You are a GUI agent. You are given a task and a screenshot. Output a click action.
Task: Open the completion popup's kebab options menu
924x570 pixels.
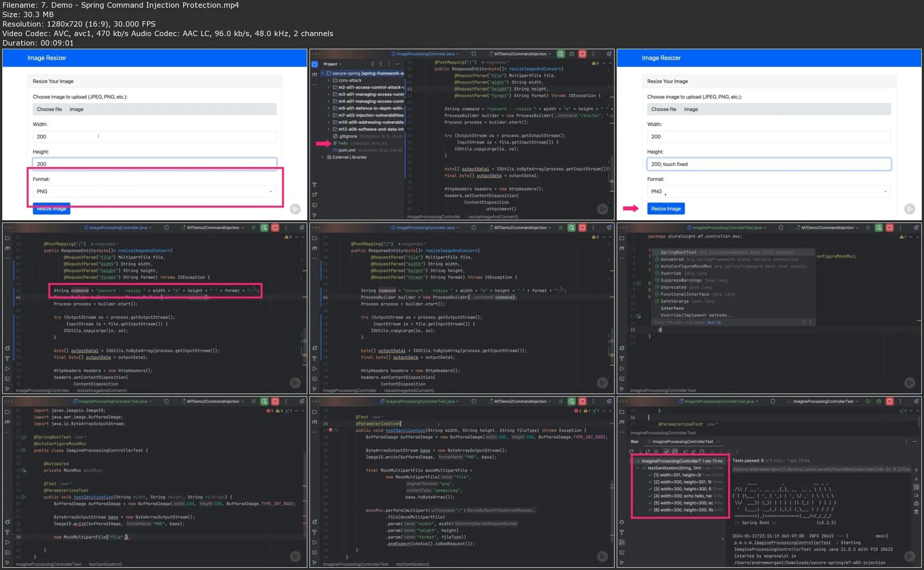(810, 322)
